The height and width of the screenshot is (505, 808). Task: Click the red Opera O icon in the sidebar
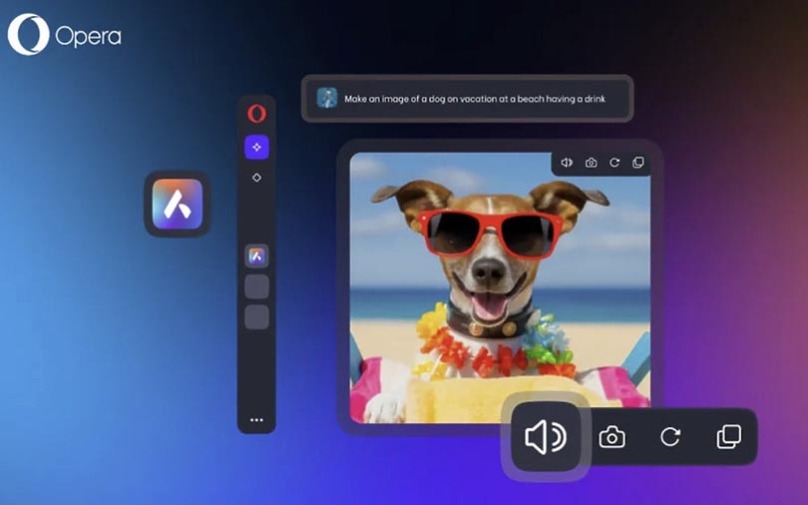[257, 113]
